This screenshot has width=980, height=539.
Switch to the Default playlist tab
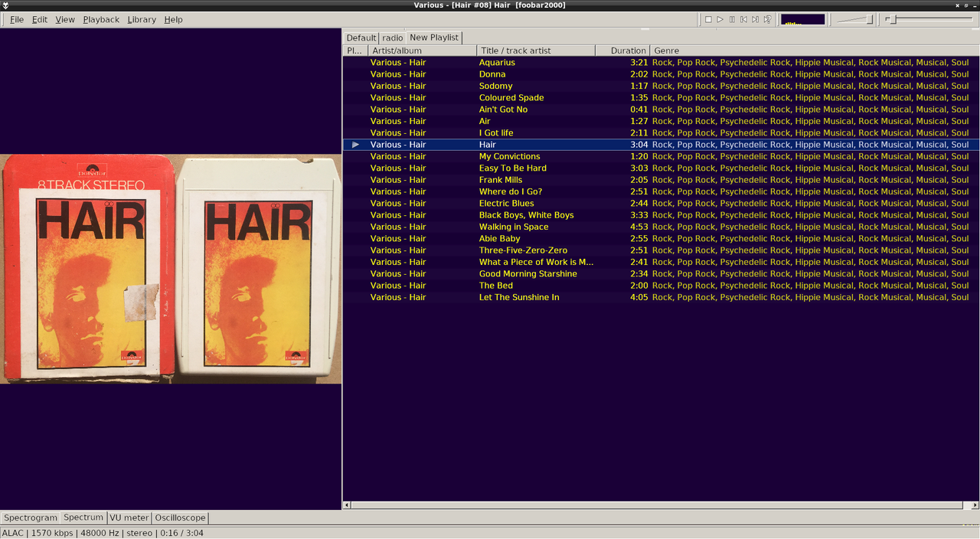(361, 38)
